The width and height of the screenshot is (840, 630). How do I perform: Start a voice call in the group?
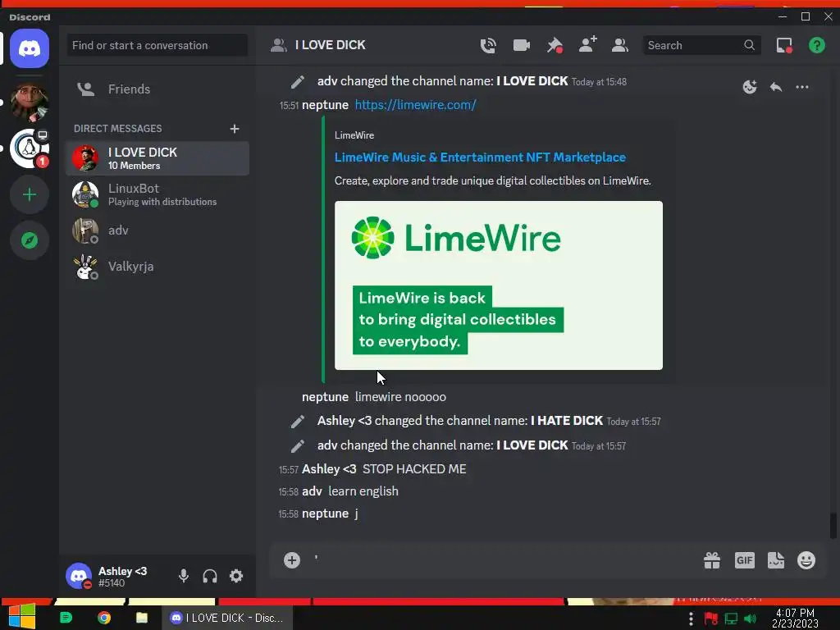488,46
